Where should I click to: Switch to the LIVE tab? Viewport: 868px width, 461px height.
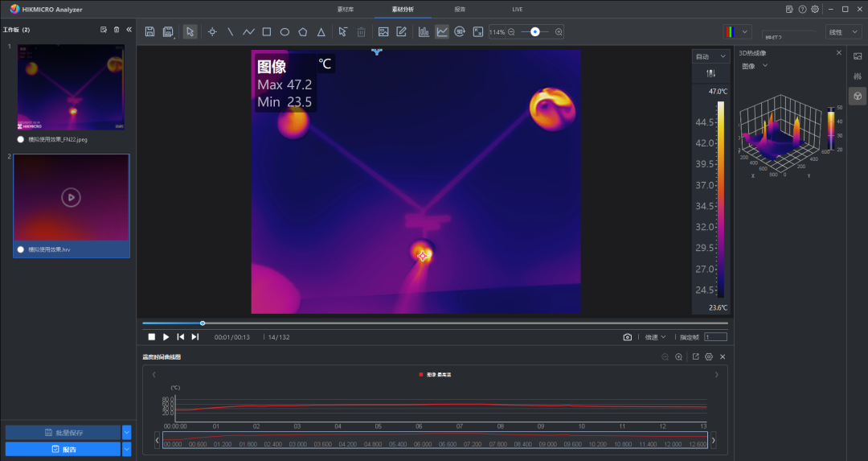point(517,10)
